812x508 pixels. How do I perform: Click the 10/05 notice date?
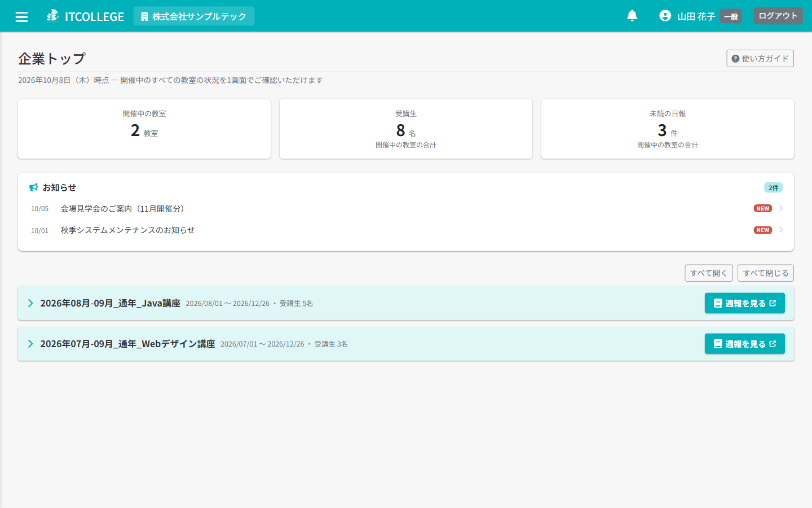(39, 209)
